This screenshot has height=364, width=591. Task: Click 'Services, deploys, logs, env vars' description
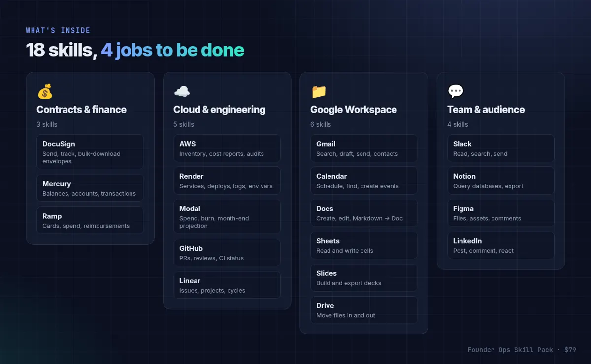226,186
